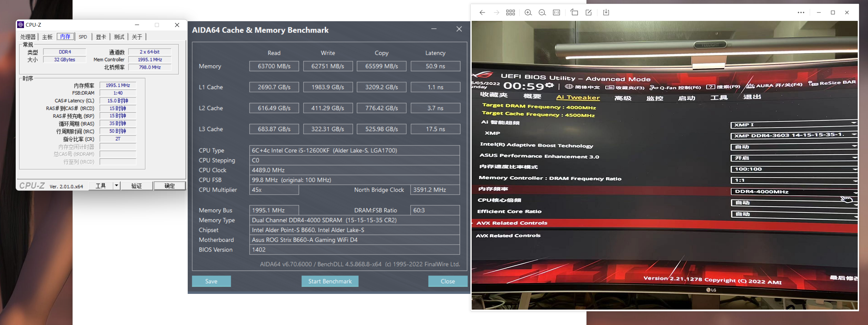
Task: Expand the 工具 dropdown arrow in CPU-Z
Action: click(116, 186)
